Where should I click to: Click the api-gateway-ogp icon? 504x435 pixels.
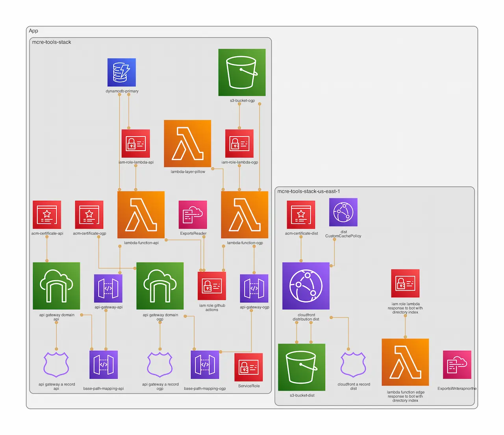254,289
